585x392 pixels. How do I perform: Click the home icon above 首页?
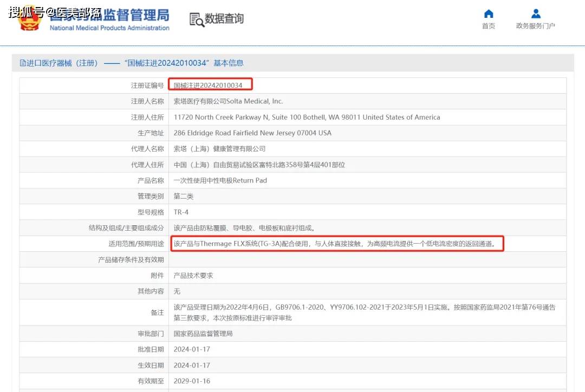click(488, 14)
